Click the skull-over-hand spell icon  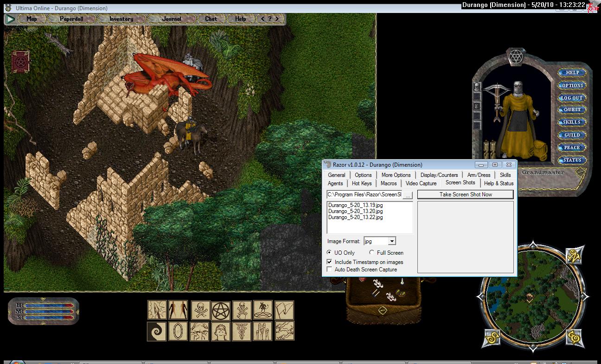click(242, 310)
